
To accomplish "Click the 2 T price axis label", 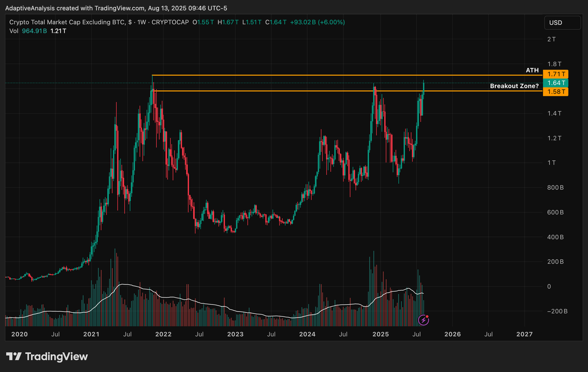I will 552,39.
